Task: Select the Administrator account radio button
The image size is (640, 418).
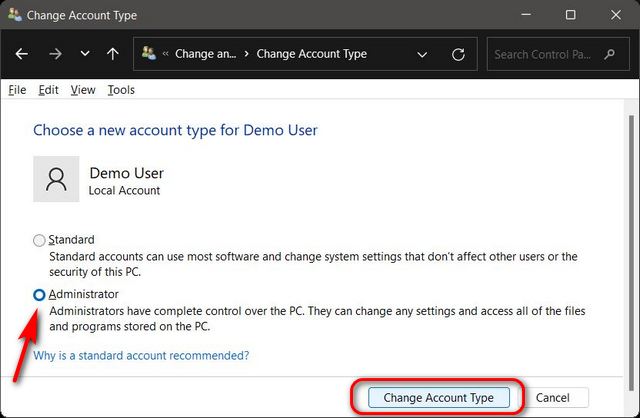Action: 39,295
